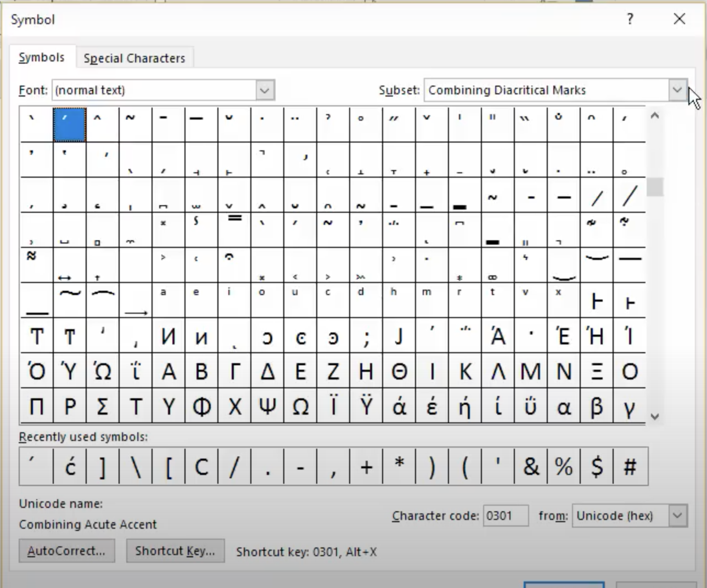Open the AutoCorrect dialog
Image resolution: width=707 pixels, height=588 pixels.
(x=66, y=551)
